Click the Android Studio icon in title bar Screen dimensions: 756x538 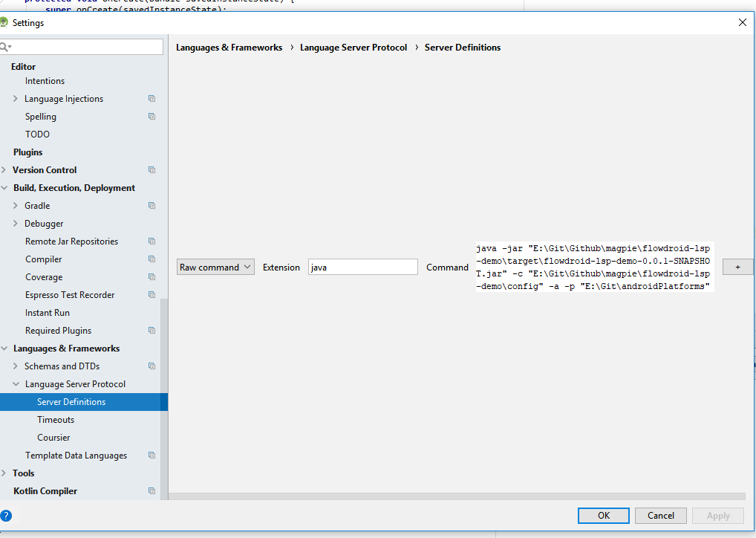click(x=4, y=22)
